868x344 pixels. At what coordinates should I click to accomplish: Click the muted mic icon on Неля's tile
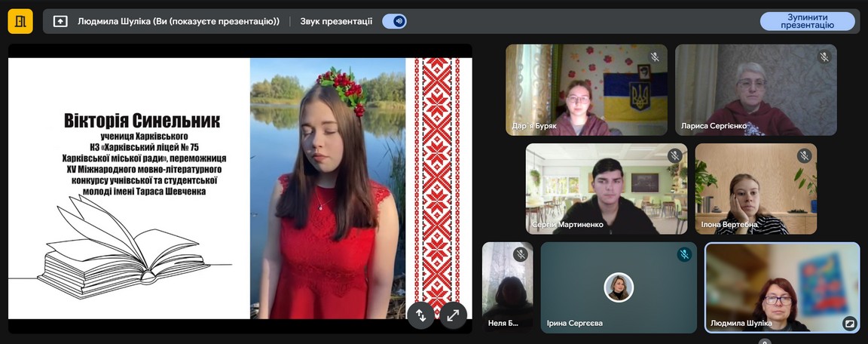click(520, 254)
